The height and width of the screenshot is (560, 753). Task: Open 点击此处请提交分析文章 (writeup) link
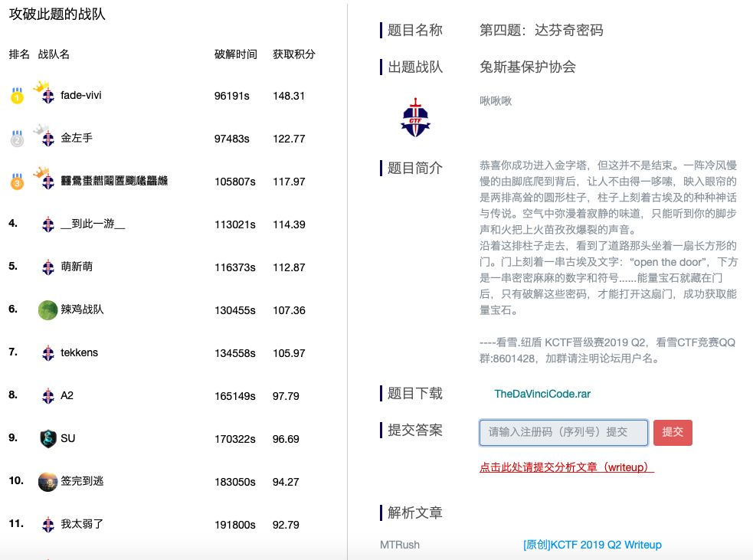pyautogui.click(x=567, y=467)
